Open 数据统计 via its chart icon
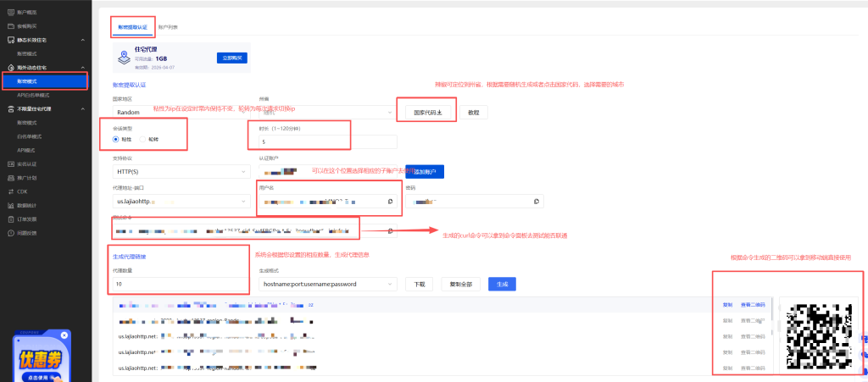The image size is (868, 382). pos(11,206)
